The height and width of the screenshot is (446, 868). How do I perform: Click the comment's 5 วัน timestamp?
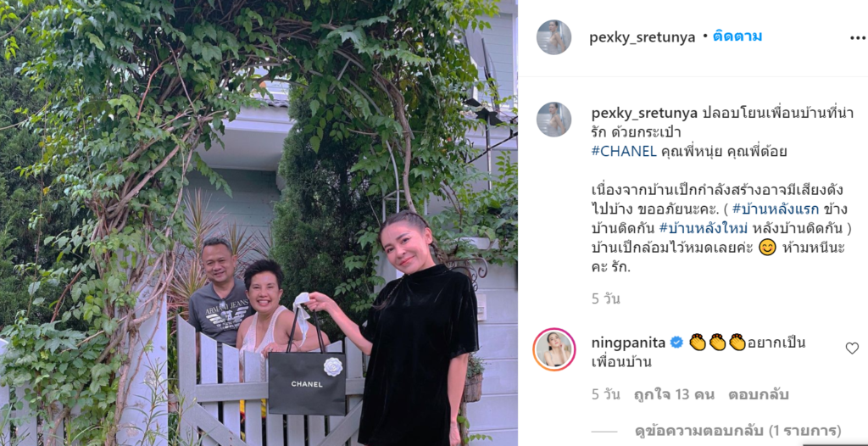click(x=605, y=395)
